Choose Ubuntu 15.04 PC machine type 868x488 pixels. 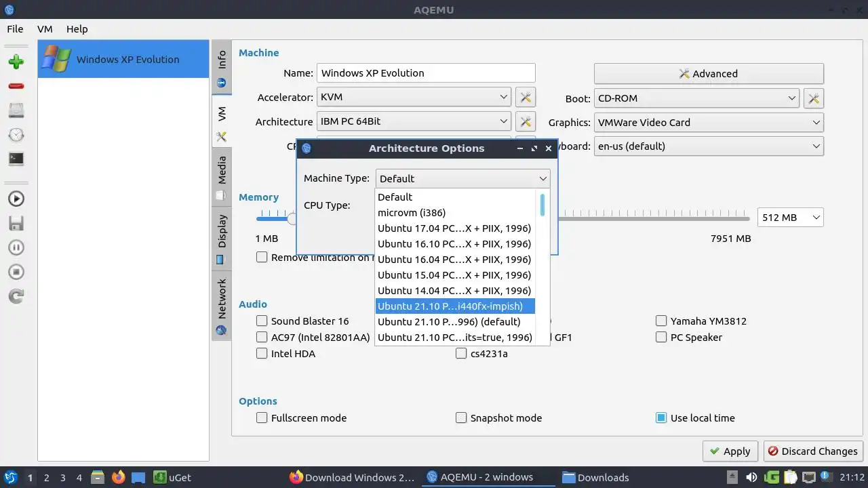pyautogui.click(x=456, y=275)
